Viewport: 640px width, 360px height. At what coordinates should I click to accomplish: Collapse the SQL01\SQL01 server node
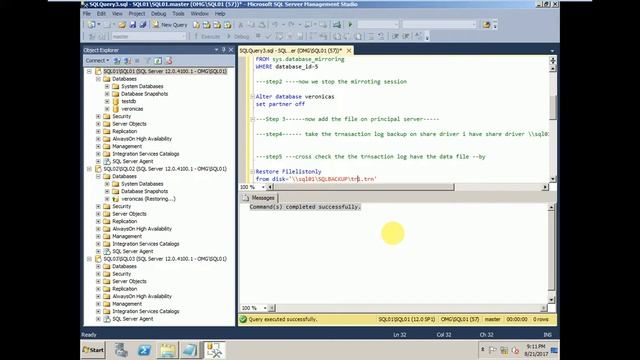pos(89,71)
